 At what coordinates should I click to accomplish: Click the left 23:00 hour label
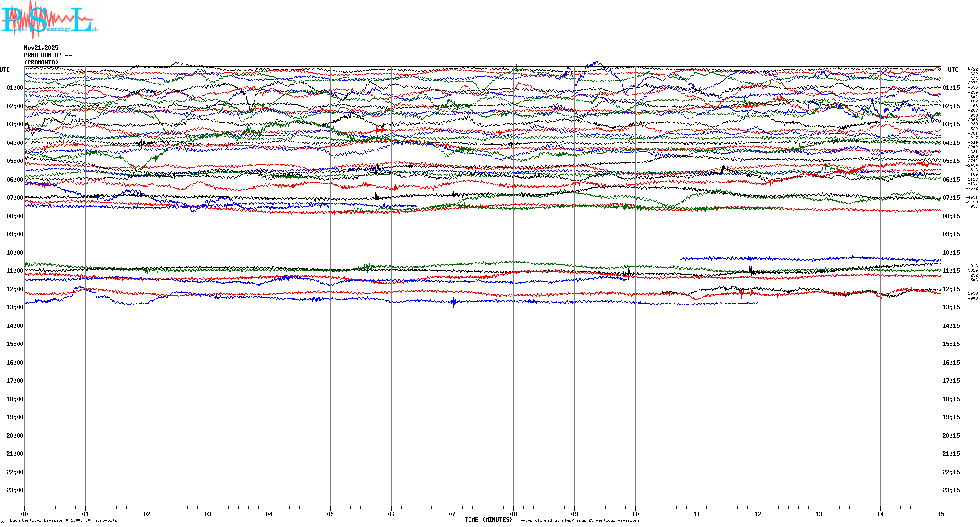tap(15, 490)
